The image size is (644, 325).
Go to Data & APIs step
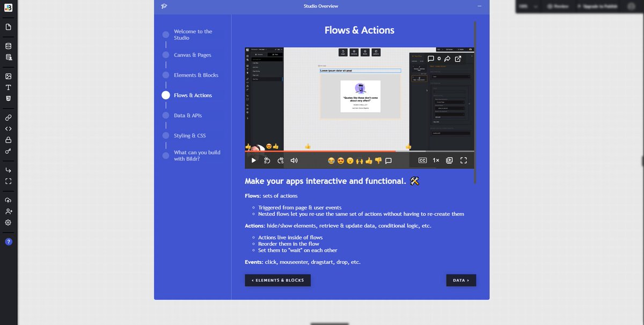coord(188,115)
